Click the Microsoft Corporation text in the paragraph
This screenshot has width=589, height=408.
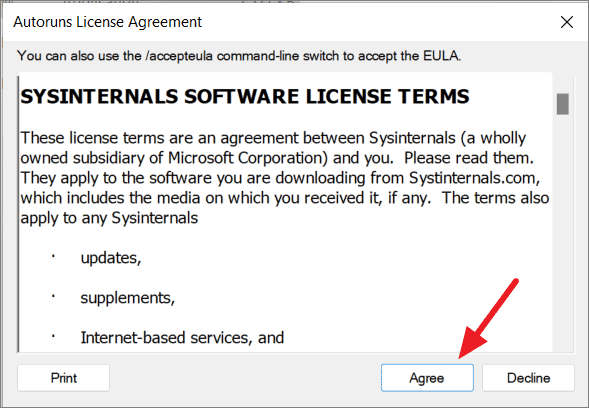tap(248, 158)
